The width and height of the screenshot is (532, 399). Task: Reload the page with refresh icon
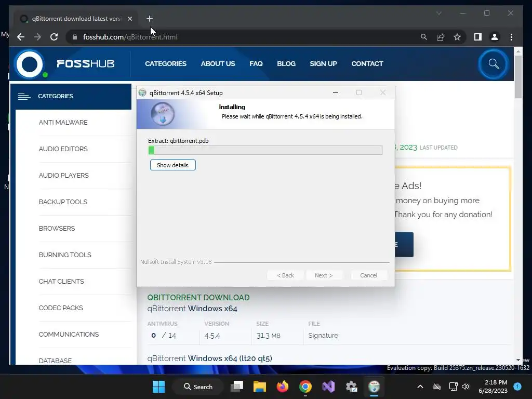[54, 37]
